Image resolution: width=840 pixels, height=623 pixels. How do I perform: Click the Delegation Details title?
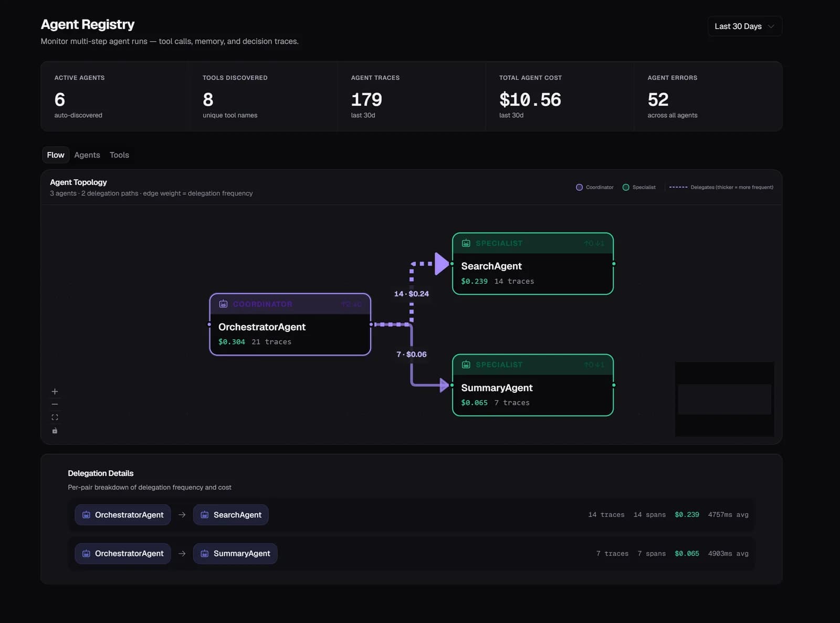pyautogui.click(x=101, y=473)
